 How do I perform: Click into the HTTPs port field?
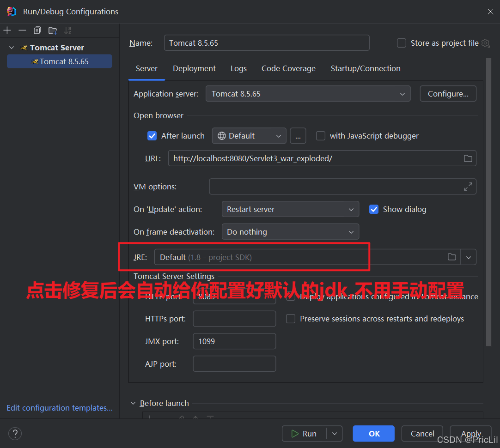pyautogui.click(x=234, y=318)
